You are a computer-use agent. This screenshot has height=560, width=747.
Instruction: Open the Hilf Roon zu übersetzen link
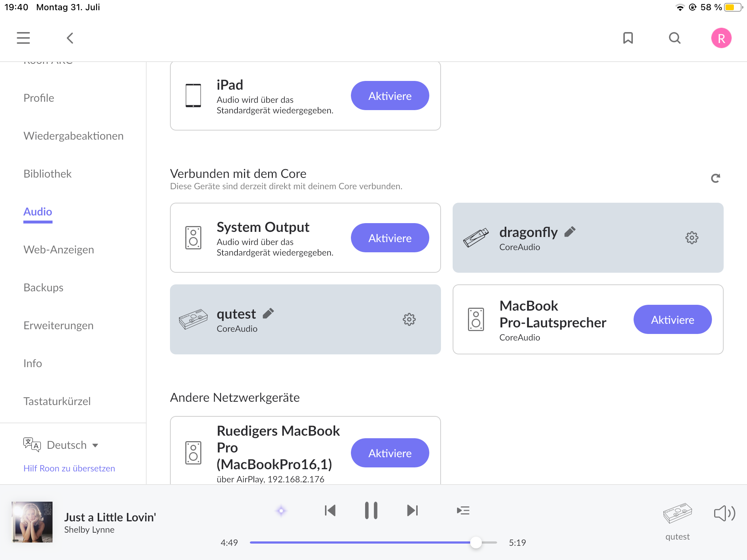(x=69, y=468)
